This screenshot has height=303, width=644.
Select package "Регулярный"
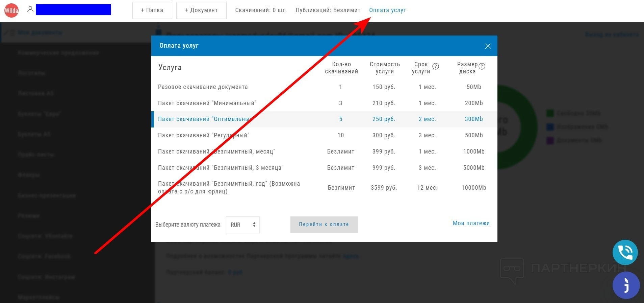pyautogui.click(x=324, y=135)
